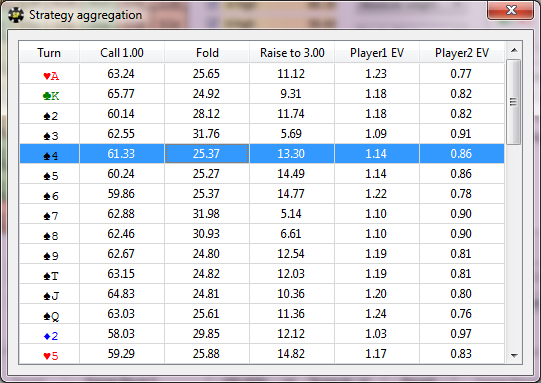Click raise value 14.77
The width and height of the screenshot is (541, 383).
(x=291, y=194)
